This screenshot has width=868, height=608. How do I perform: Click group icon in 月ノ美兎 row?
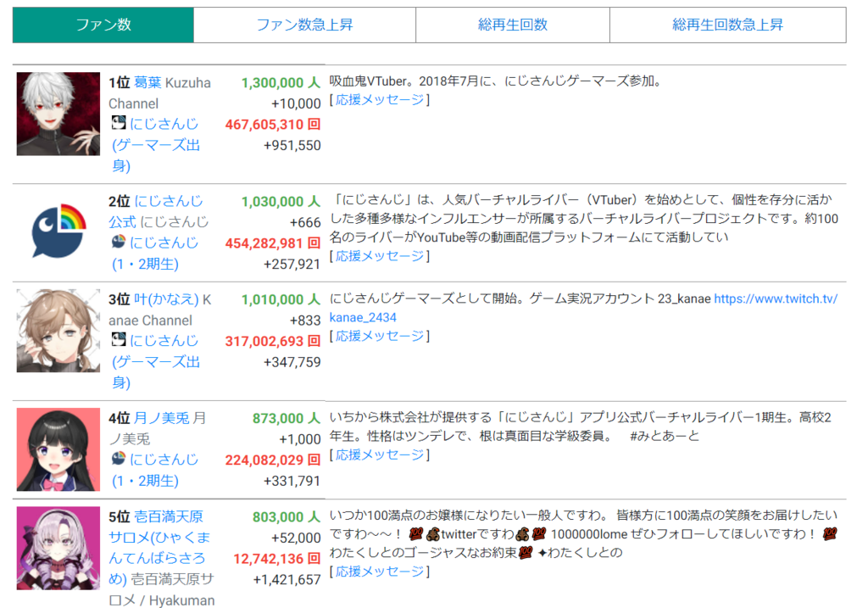(119, 459)
